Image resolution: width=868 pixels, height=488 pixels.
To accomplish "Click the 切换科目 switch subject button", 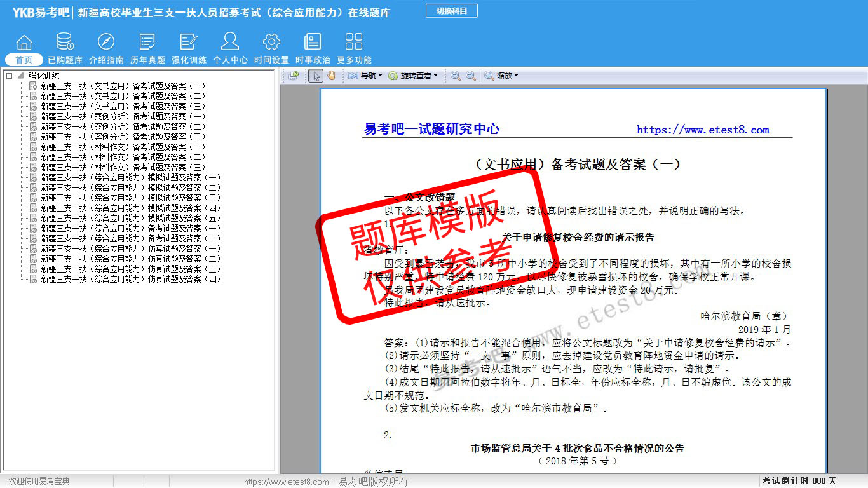I will (452, 11).
